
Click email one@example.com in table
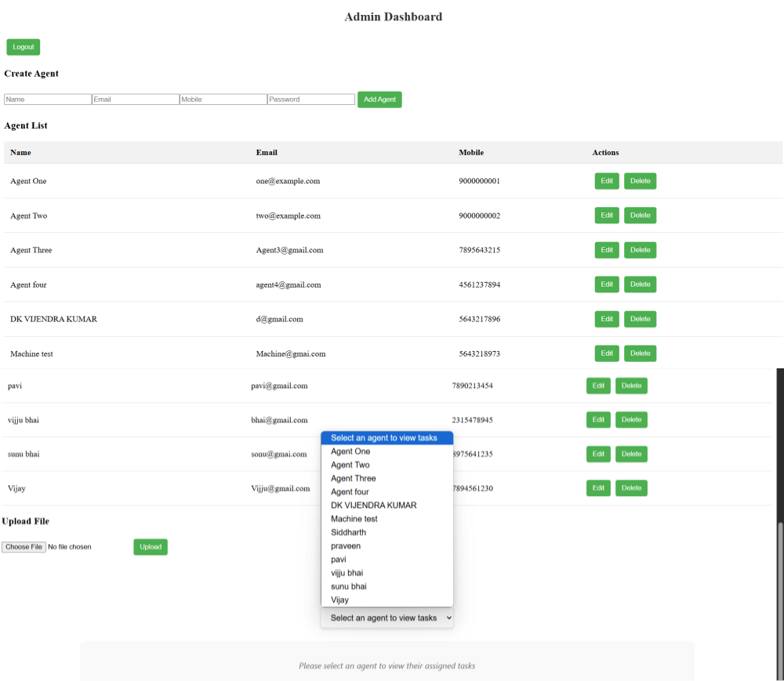tap(288, 181)
